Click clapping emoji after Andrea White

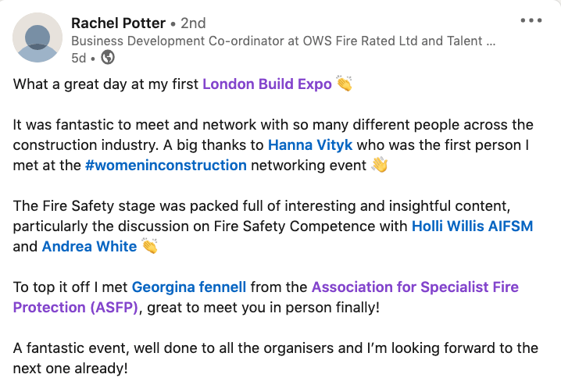149,246
